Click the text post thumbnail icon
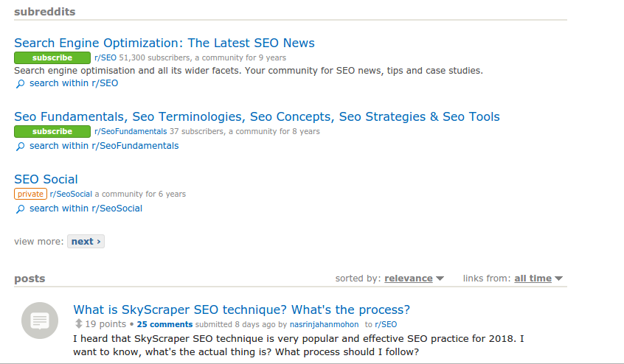 (x=40, y=321)
